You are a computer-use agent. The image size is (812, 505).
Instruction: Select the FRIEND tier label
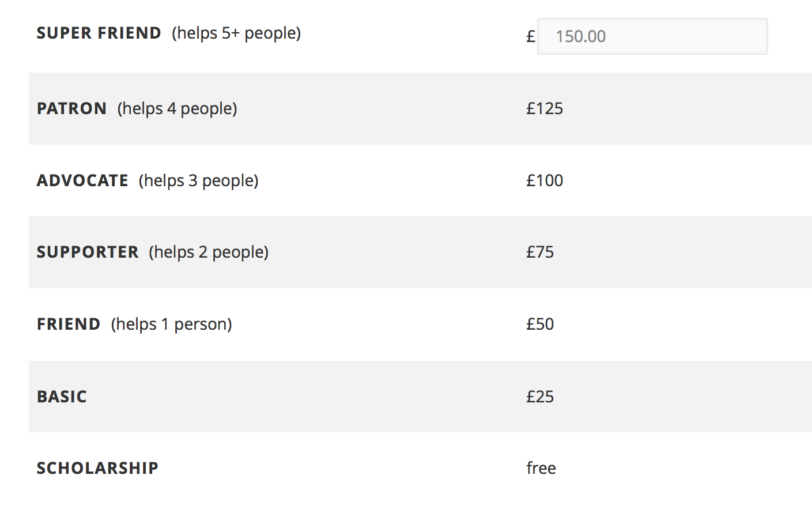click(x=69, y=324)
